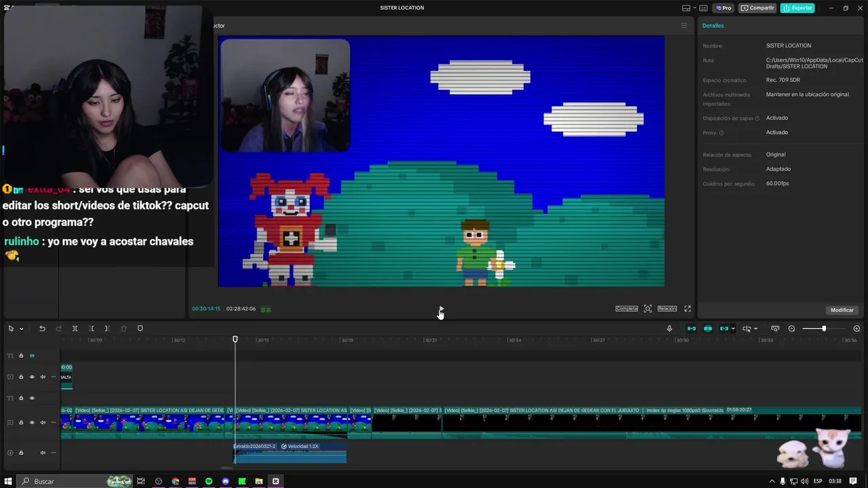The width and height of the screenshot is (868, 488).
Task: Click the split clip tool
Action: (x=75, y=329)
